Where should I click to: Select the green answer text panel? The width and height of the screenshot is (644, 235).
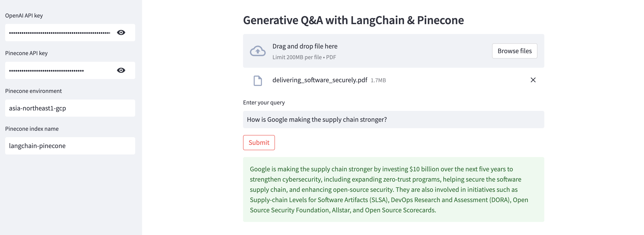tap(393, 189)
